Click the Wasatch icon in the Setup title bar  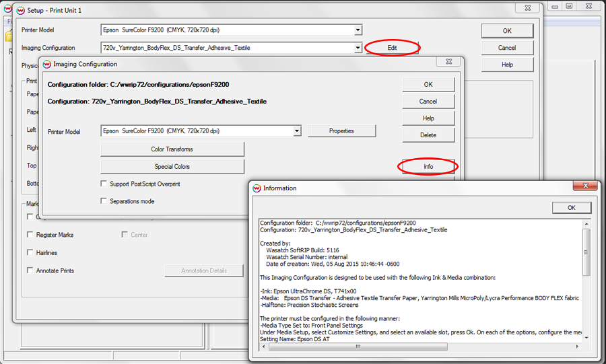click(x=20, y=10)
